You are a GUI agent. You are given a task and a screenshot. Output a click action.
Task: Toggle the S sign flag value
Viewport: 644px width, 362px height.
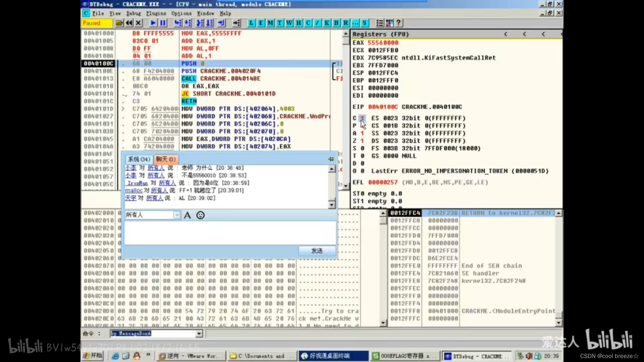tap(362, 148)
